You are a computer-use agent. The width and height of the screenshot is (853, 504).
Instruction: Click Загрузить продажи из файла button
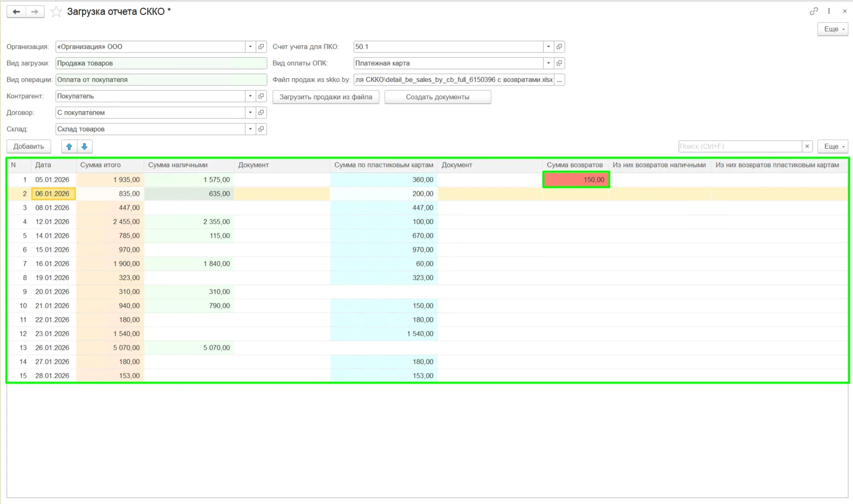pos(326,97)
